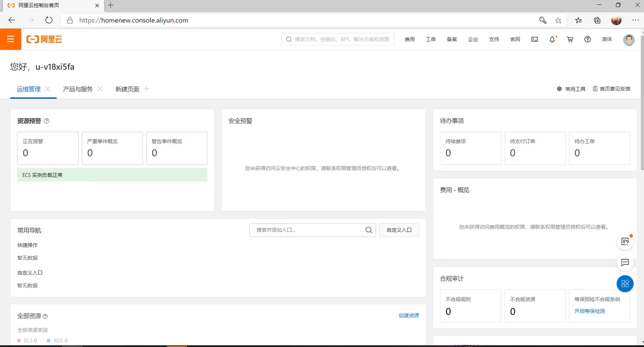Open the help question mark icon
This screenshot has width=644, height=347.
tap(587, 40)
